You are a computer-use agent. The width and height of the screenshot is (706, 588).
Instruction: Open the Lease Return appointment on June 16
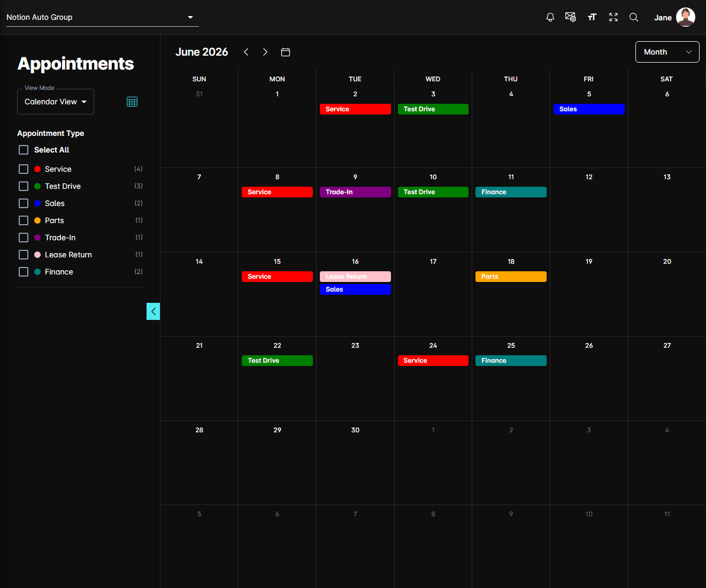tap(355, 277)
